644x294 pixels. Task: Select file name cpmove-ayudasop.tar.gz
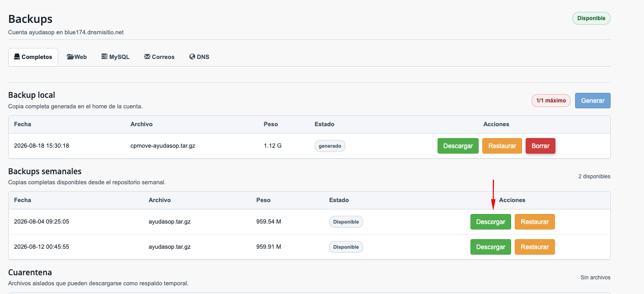(163, 146)
